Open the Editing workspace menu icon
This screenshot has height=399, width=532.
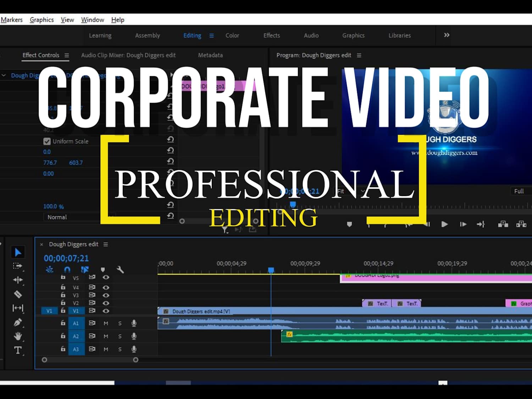click(x=211, y=35)
